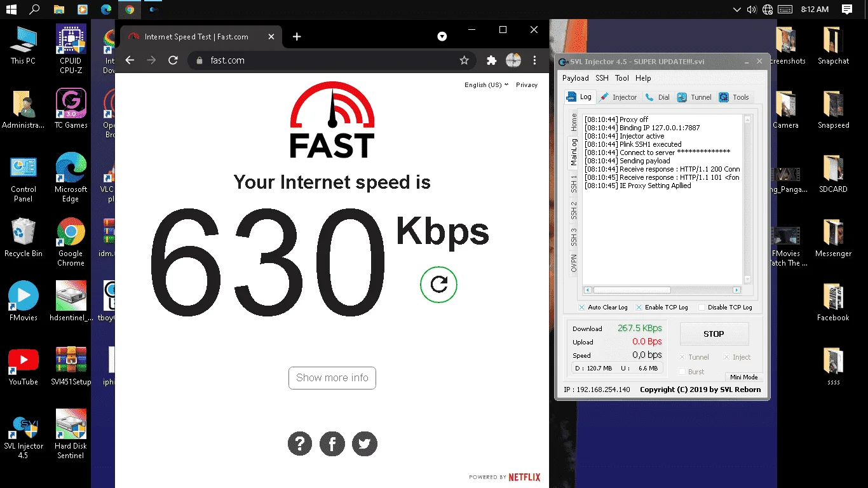Open the English (US) language dropdown
The height and width of the screenshot is (488, 868).
point(486,85)
